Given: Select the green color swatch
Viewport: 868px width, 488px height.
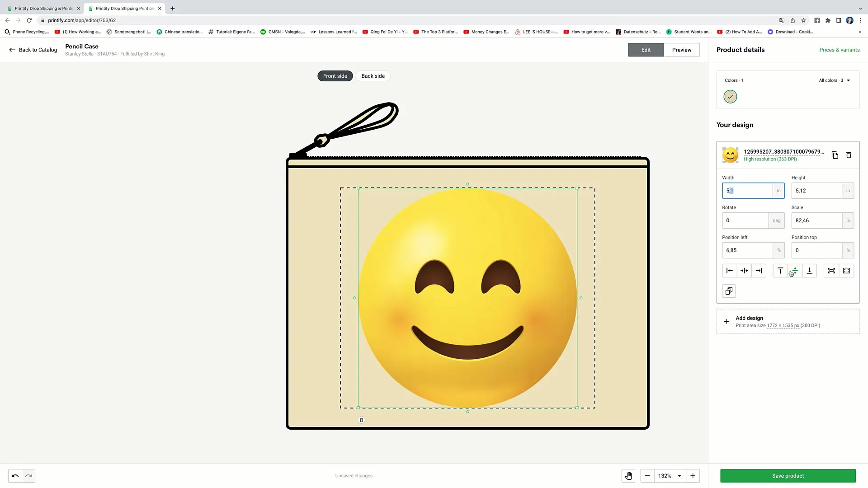Looking at the screenshot, I should pyautogui.click(x=730, y=97).
